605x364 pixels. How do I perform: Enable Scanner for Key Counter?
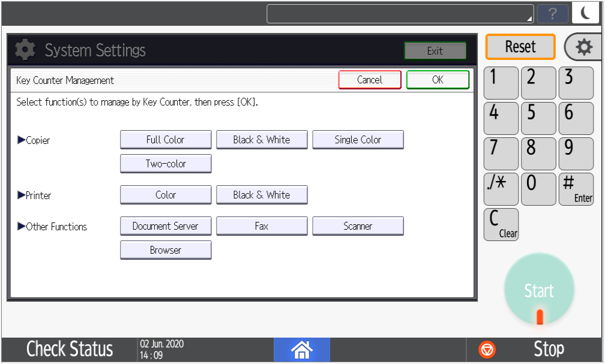(x=358, y=226)
